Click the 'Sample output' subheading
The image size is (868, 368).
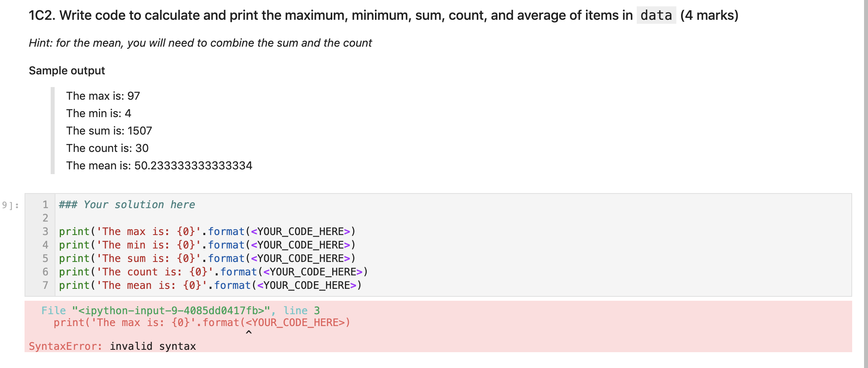(x=67, y=70)
